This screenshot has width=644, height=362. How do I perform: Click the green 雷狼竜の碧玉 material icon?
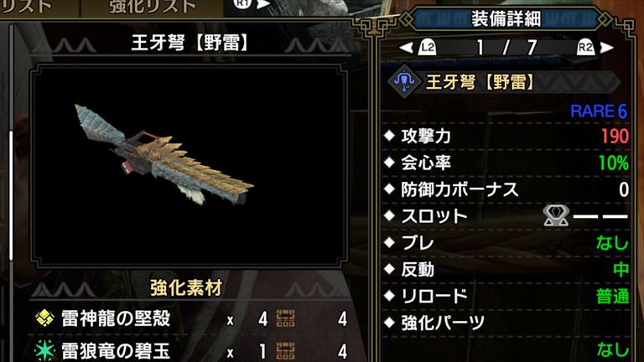pyautogui.click(x=44, y=351)
